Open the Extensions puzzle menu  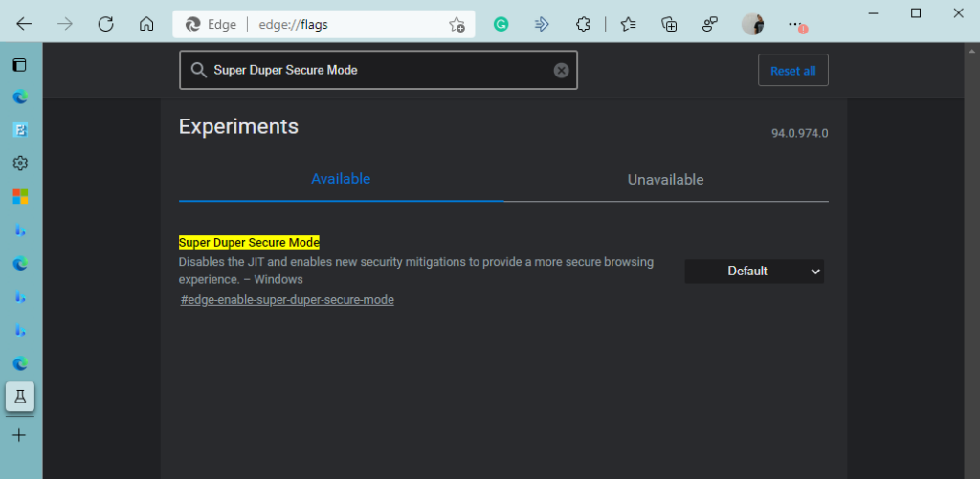pos(583,24)
